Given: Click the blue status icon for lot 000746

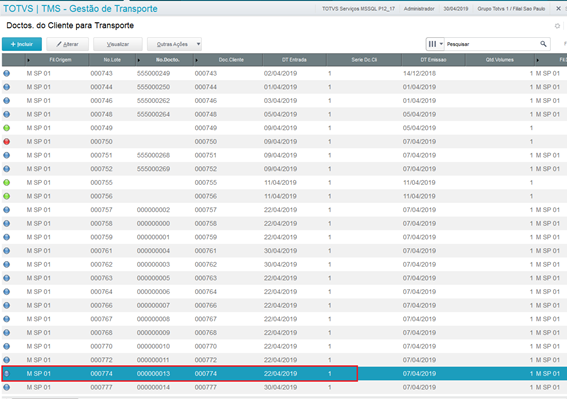Looking at the screenshot, I should pyautogui.click(x=7, y=101).
